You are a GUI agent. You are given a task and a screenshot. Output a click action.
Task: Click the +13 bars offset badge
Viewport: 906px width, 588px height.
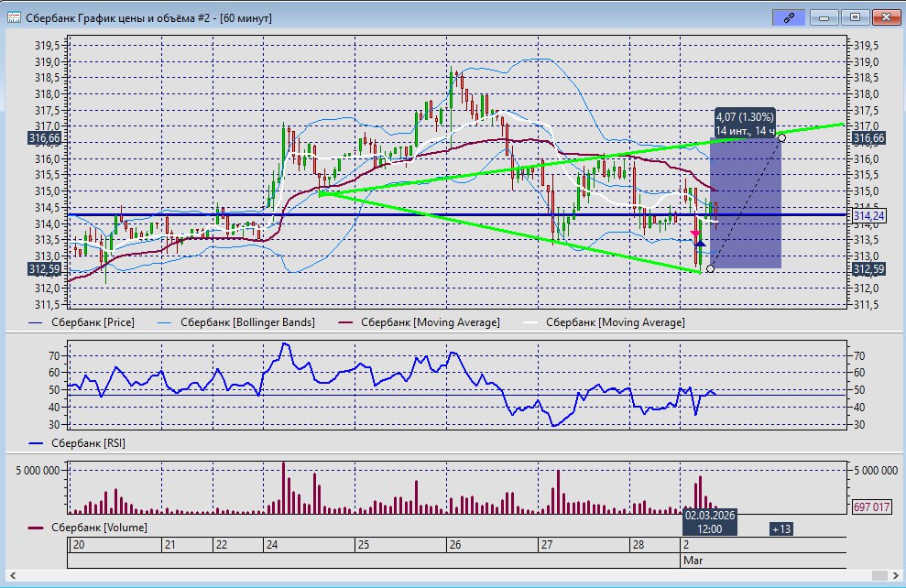[x=781, y=528]
